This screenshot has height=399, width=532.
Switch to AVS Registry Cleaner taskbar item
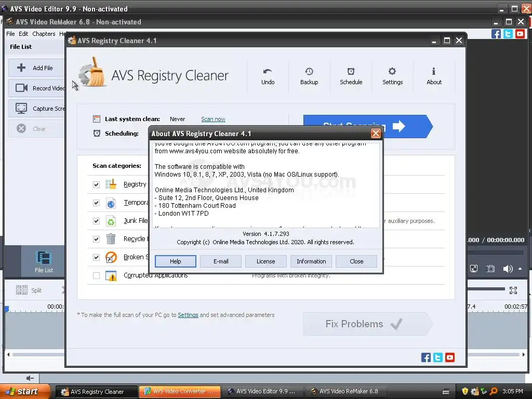point(97,392)
